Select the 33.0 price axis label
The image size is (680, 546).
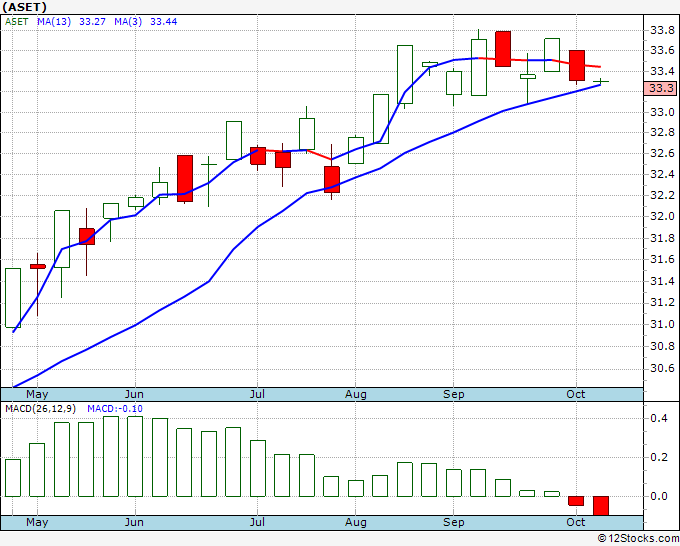click(x=662, y=112)
